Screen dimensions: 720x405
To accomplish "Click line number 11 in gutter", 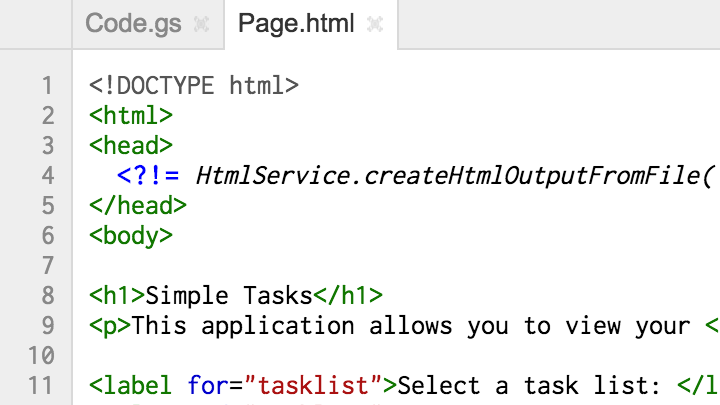I will point(41,386).
